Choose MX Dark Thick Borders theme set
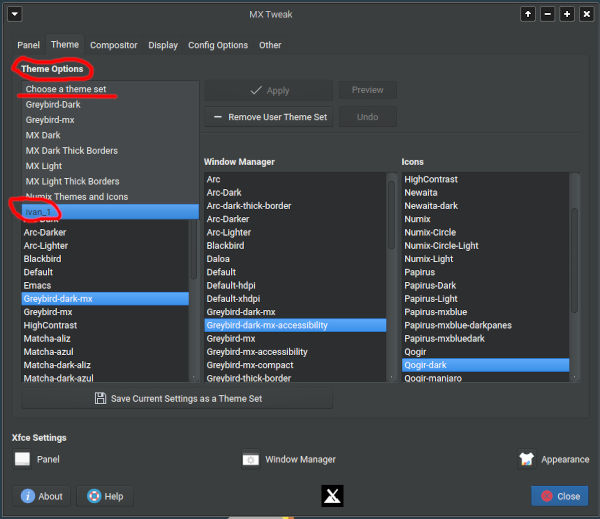This screenshot has width=600, height=519. 110,150
